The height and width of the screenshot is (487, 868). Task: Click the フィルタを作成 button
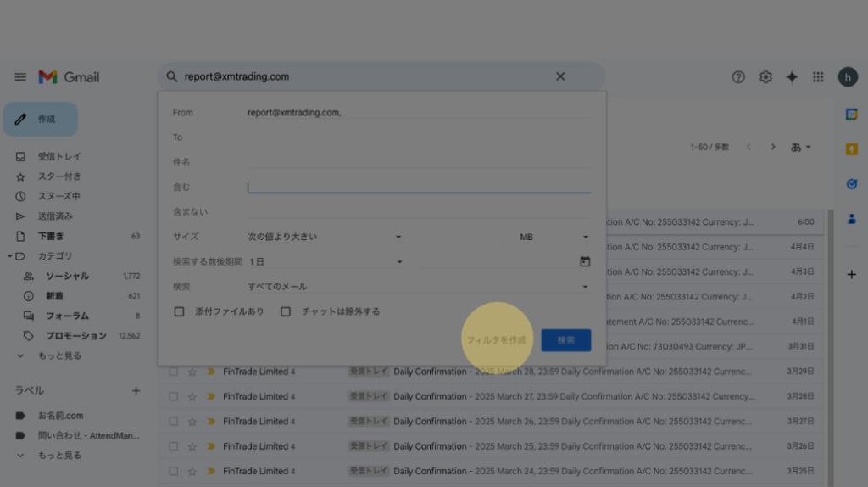coord(497,340)
